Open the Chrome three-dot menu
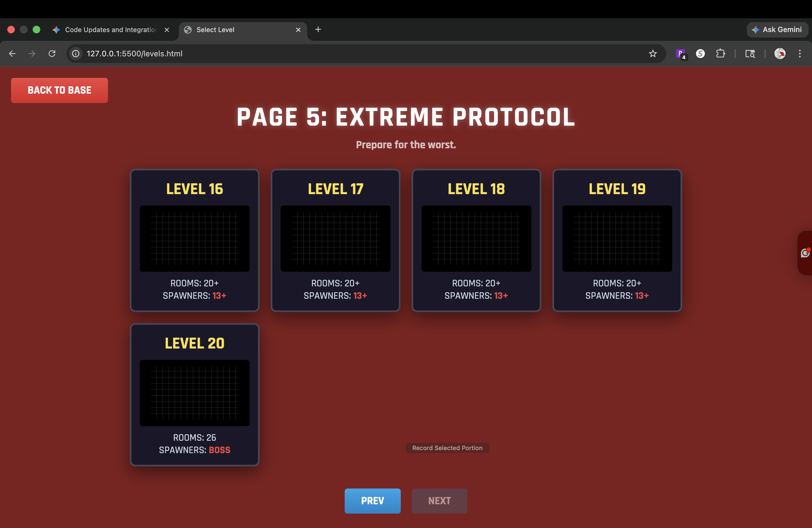Image resolution: width=812 pixels, height=528 pixels. (799, 54)
